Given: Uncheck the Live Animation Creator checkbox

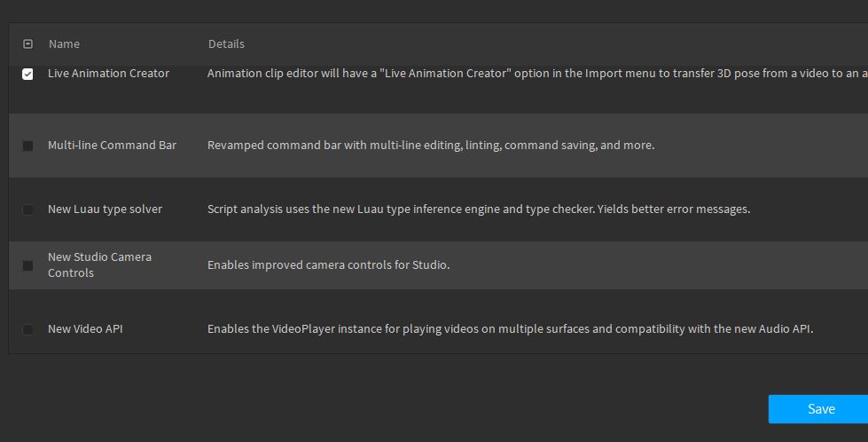Looking at the screenshot, I should point(27,74).
